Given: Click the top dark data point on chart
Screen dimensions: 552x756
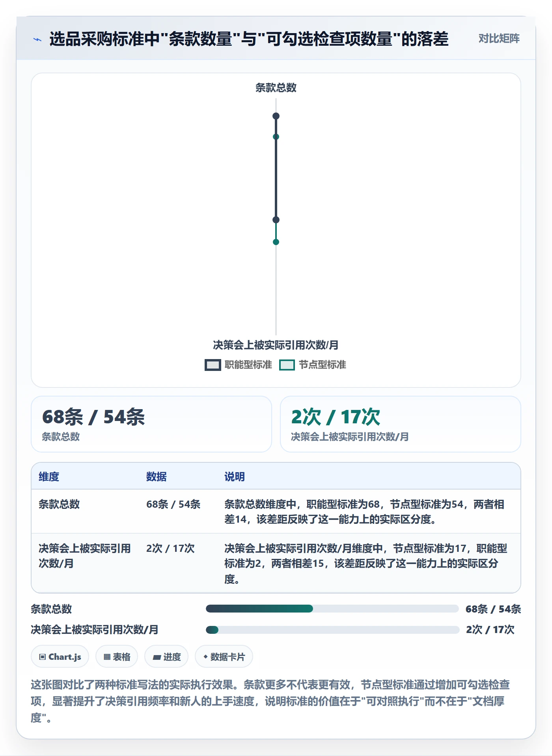Looking at the screenshot, I should [276, 116].
